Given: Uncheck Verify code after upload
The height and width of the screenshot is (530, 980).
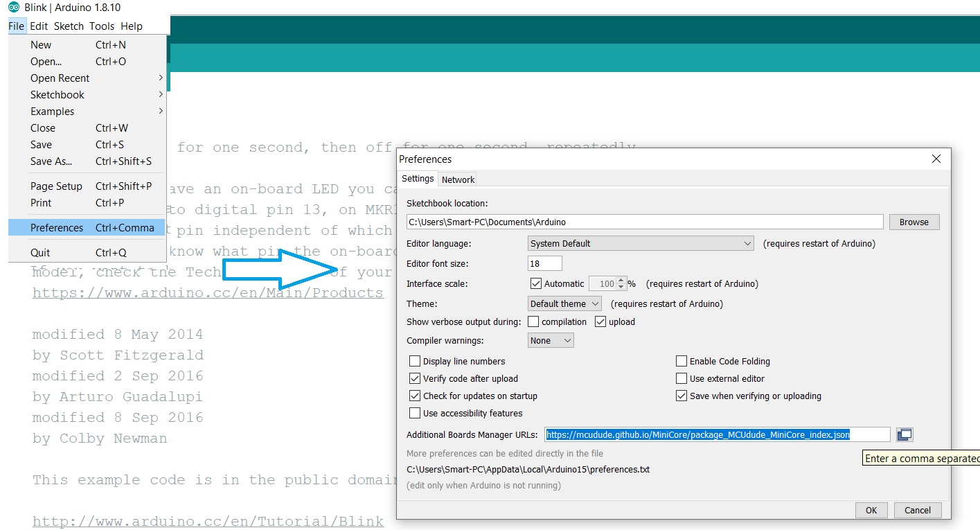Looking at the screenshot, I should (x=415, y=378).
